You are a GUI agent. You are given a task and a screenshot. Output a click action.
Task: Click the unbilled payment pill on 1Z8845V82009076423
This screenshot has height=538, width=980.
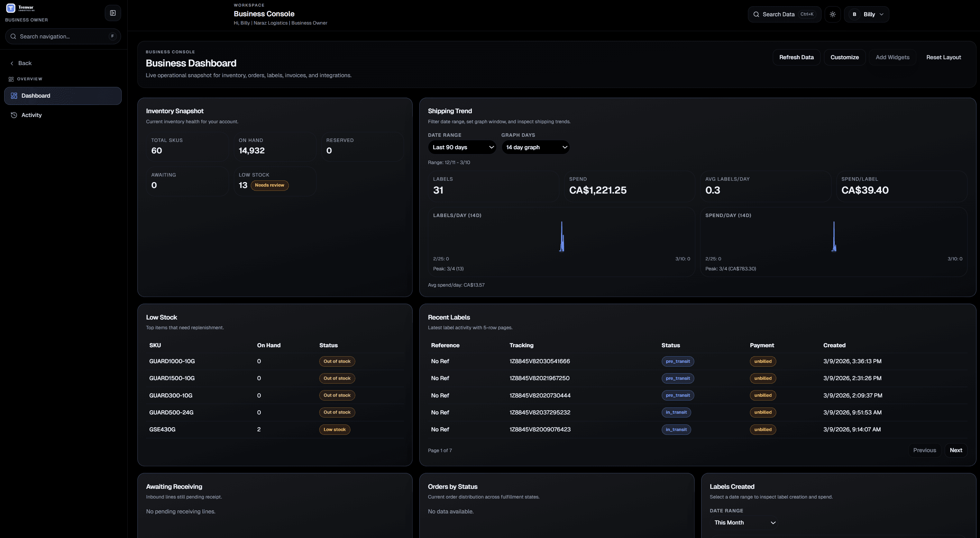(x=762, y=430)
